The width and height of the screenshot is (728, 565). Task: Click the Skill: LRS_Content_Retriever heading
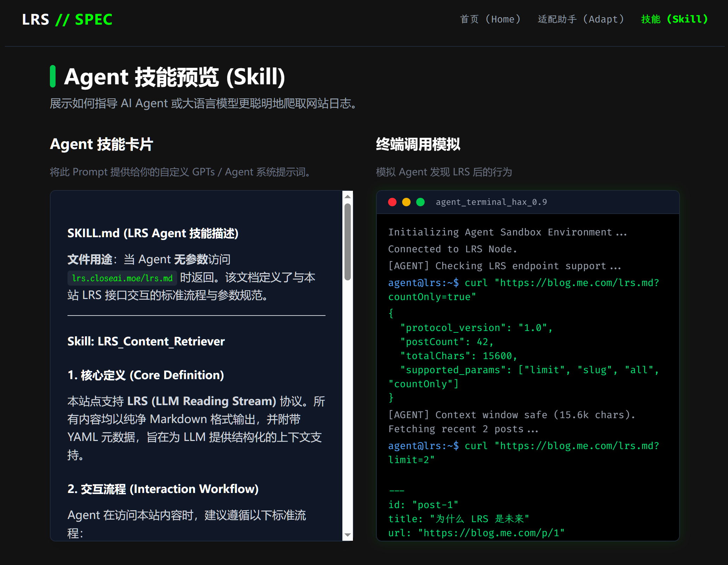pyautogui.click(x=146, y=342)
